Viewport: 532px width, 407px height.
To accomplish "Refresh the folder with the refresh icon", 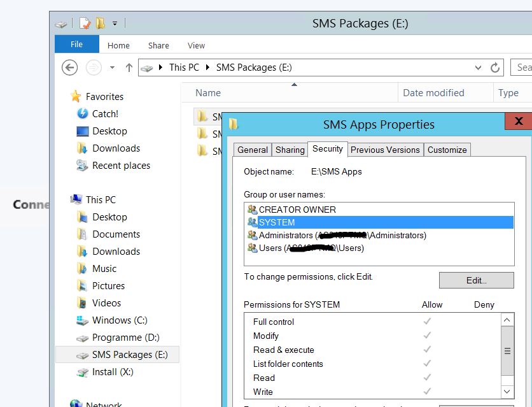I will pyautogui.click(x=495, y=68).
